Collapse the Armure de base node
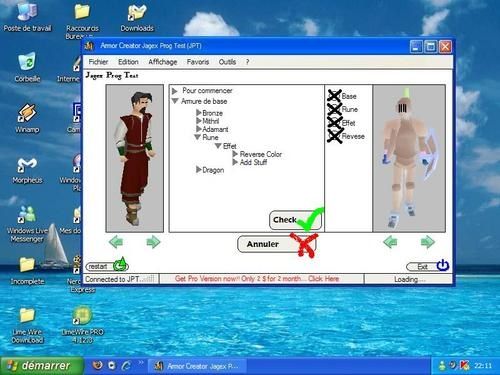This screenshot has height=375, width=500. tap(175, 101)
